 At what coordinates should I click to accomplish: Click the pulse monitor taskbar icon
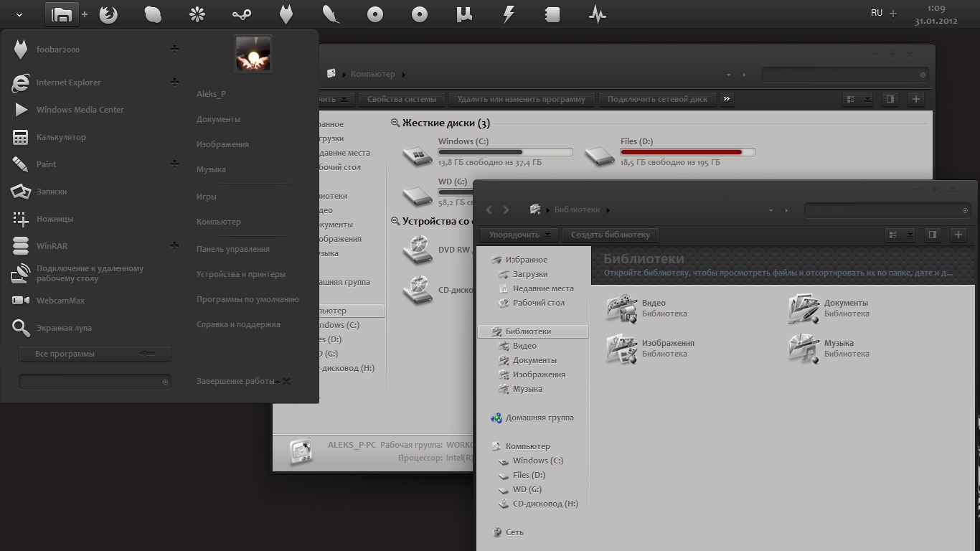coord(597,14)
